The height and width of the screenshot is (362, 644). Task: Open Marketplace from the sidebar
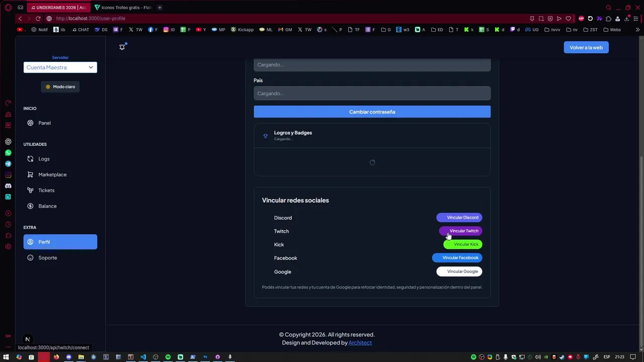pos(60,174)
